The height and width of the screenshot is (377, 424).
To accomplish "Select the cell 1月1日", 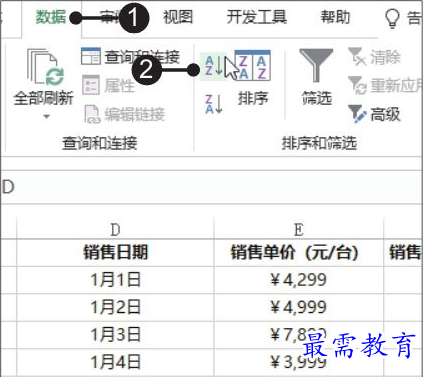I will (x=115, y=280).
